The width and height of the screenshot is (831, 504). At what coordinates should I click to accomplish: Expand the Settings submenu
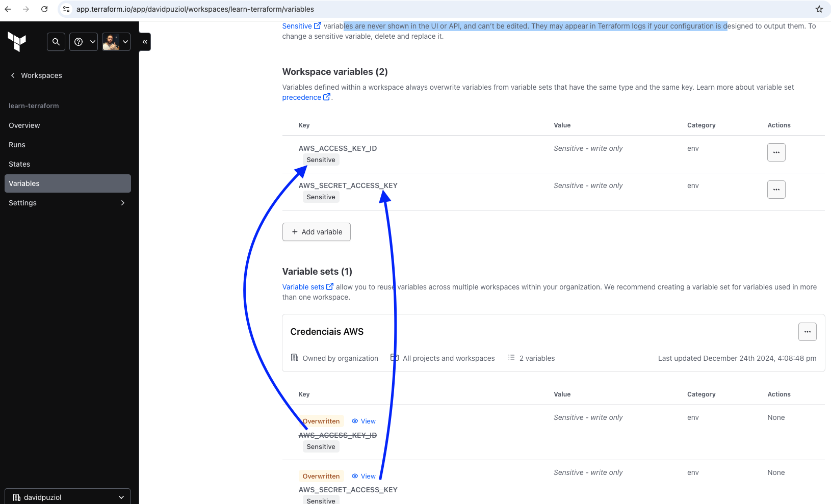tap(67, 203)
